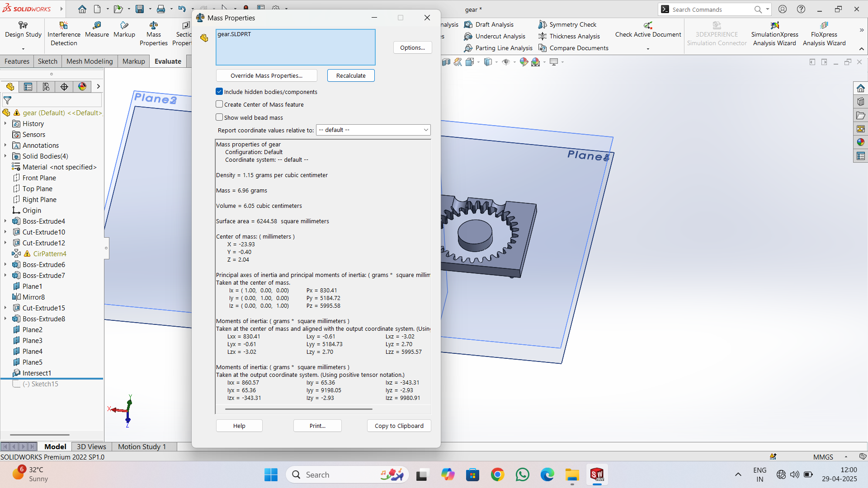Open the Design Study dropdown arrow
The image size is (868, 488).
[x=23, y=49]
